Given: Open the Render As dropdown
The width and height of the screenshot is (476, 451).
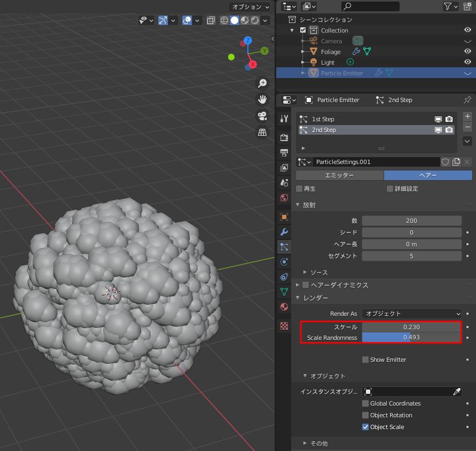Looking at the screenshot, I should [x=411, y=314].
